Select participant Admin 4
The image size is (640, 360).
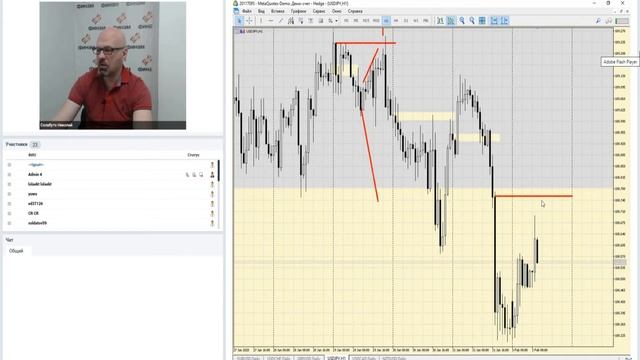coord(35,174)
